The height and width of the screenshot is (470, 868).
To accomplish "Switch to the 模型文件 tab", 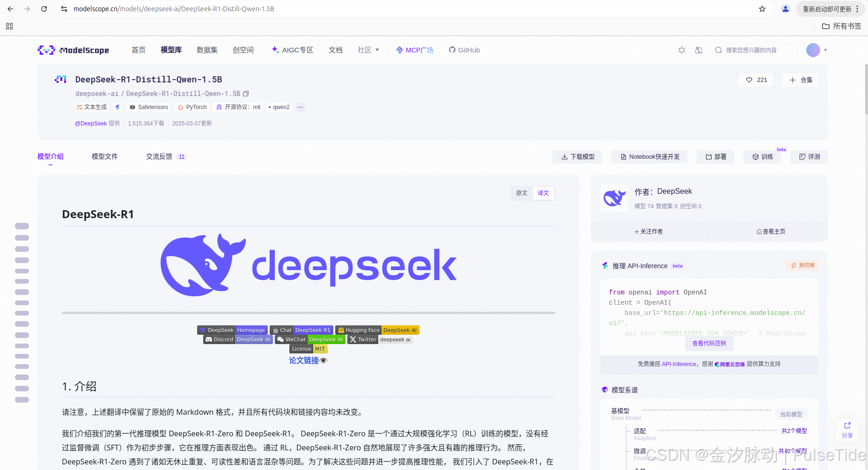I will click(105, 156).
